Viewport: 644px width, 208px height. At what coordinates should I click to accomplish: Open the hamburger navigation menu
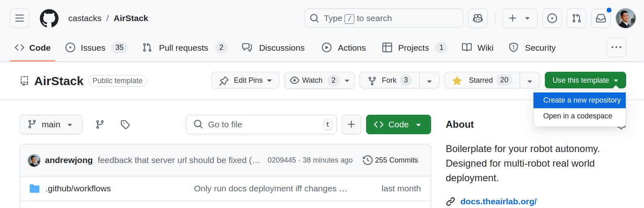click(x=20, y=18)
